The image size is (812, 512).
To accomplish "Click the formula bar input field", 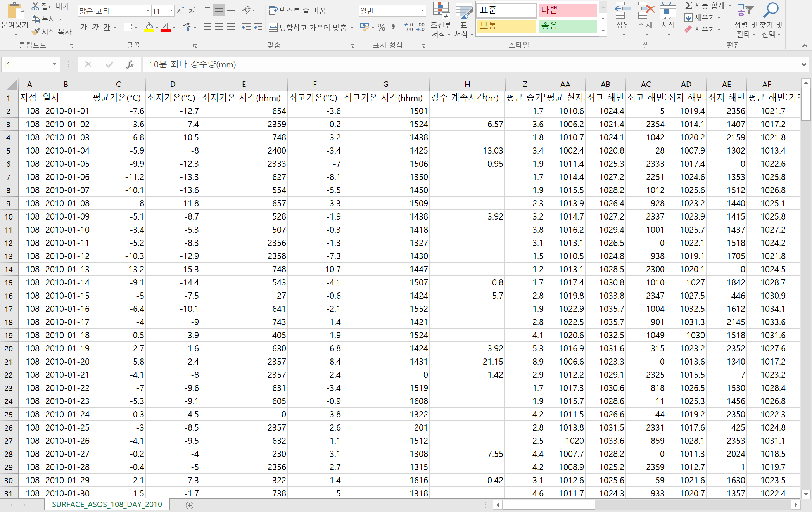I will 465,64.
